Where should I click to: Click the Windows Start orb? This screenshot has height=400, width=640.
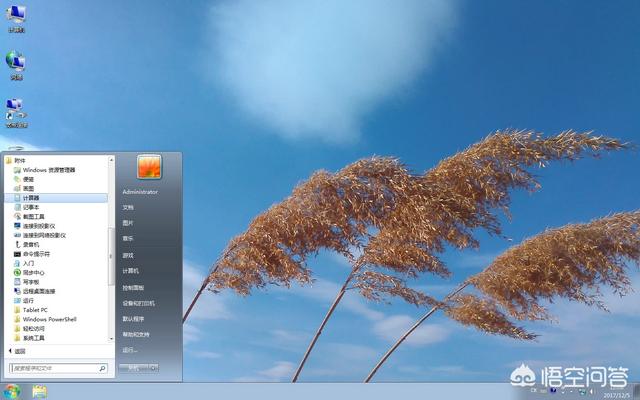point(12,391)
